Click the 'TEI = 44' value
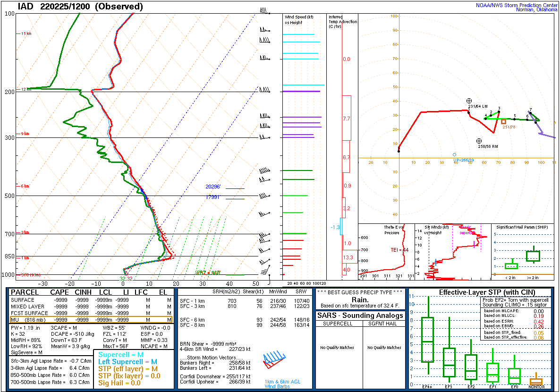560x392 pixels. click(x=399, y=250)
